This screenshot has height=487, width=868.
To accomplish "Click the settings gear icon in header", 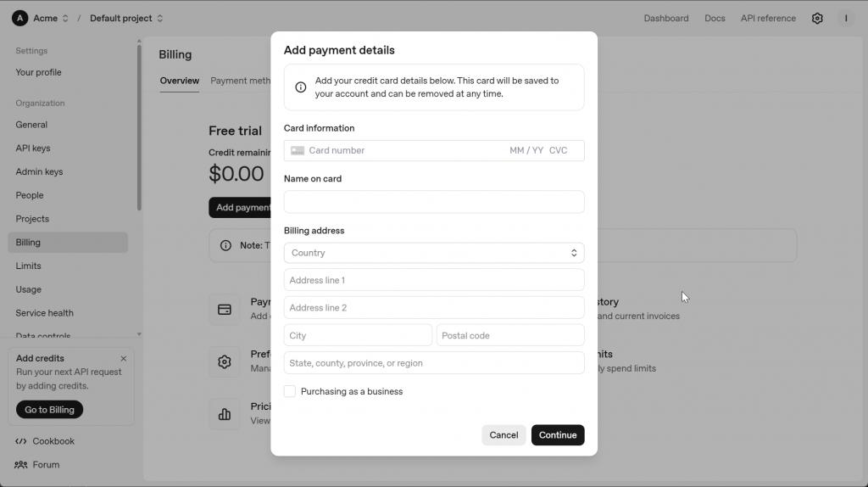I will point(817,18).
